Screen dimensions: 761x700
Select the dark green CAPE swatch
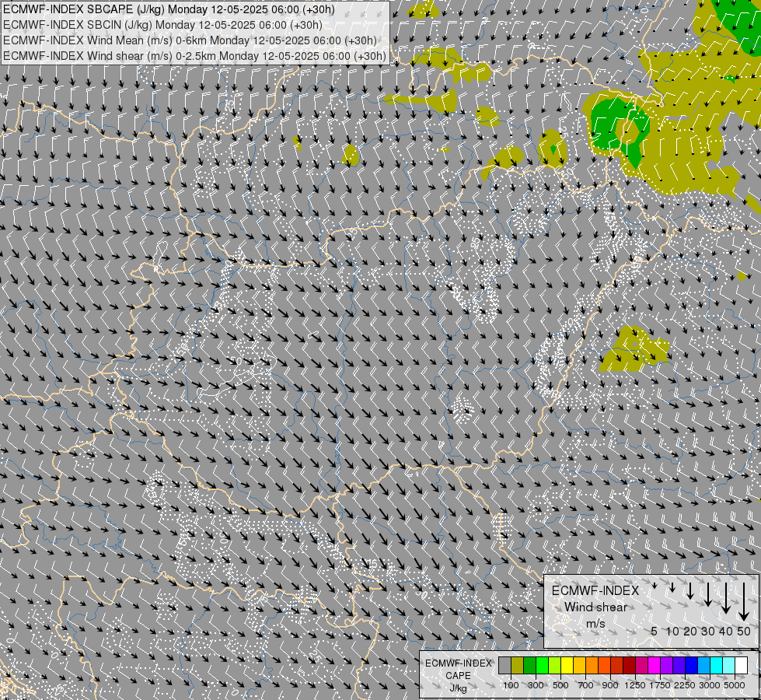coord(530,665)
